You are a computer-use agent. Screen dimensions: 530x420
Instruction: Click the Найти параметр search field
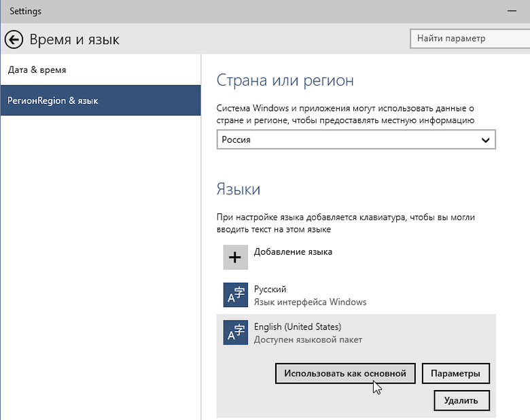click(x=470, y=39)
